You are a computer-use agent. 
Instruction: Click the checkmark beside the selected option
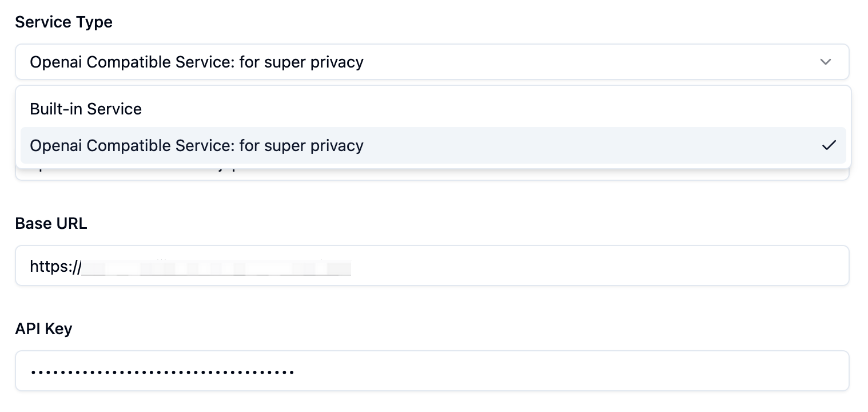pos(829,145)
